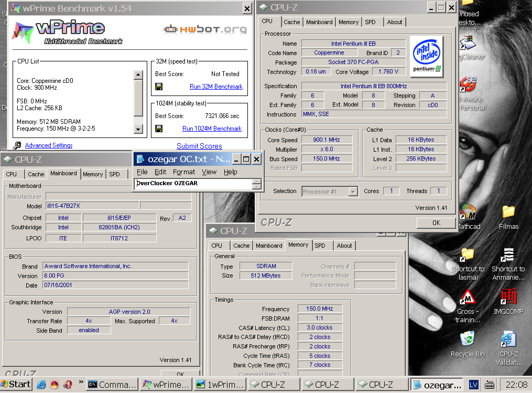This screenshot has width=532, height=393.
Task: Switch to Mainboard tab in top CPU-Z window
Action: point(319,22)
